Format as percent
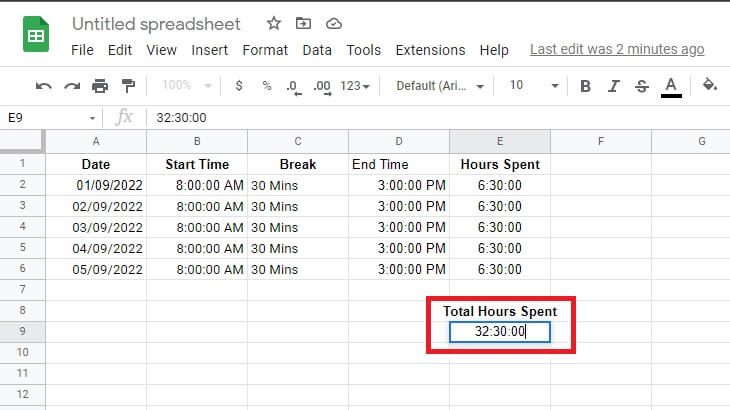Screen dimensions: 730x410 pos(266,86)
